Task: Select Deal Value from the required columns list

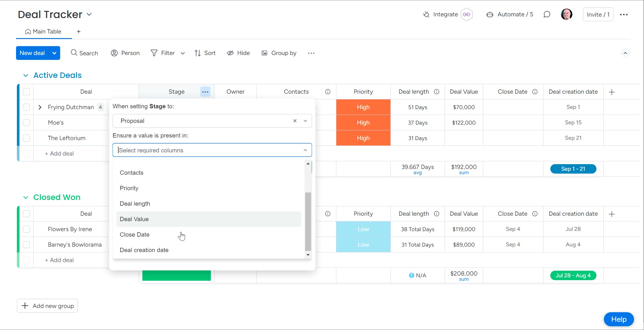Action: pyautogui.click(x=134, y=219)
